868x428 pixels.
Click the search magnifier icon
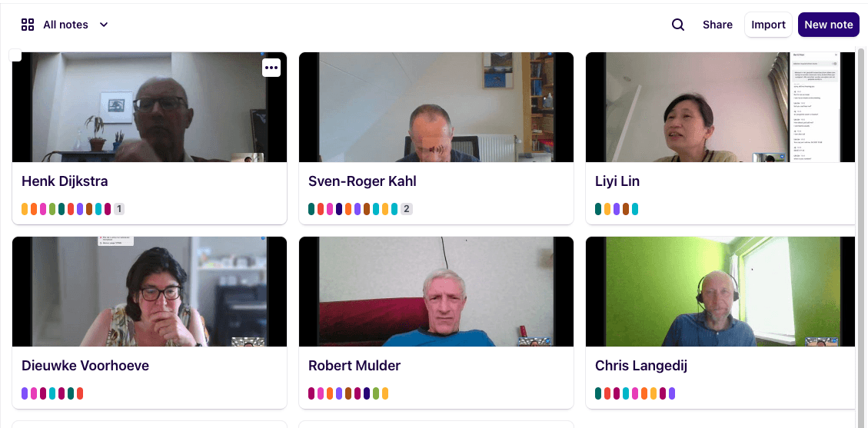677,25
